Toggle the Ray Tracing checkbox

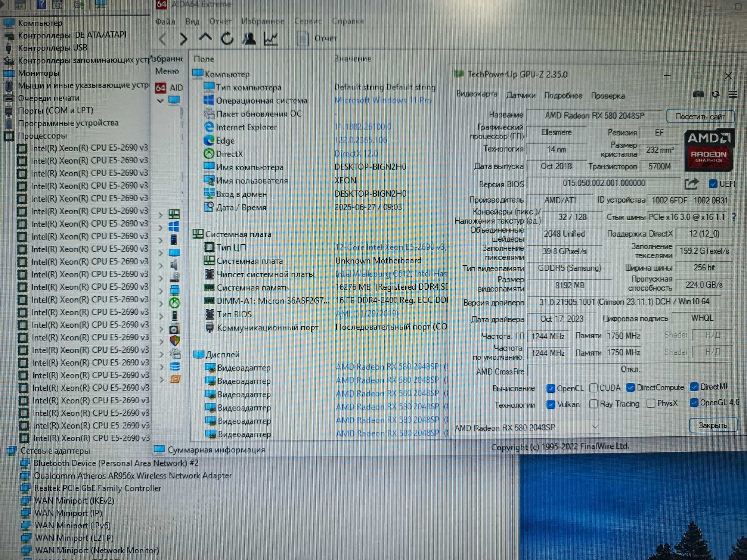click(593, 404)
